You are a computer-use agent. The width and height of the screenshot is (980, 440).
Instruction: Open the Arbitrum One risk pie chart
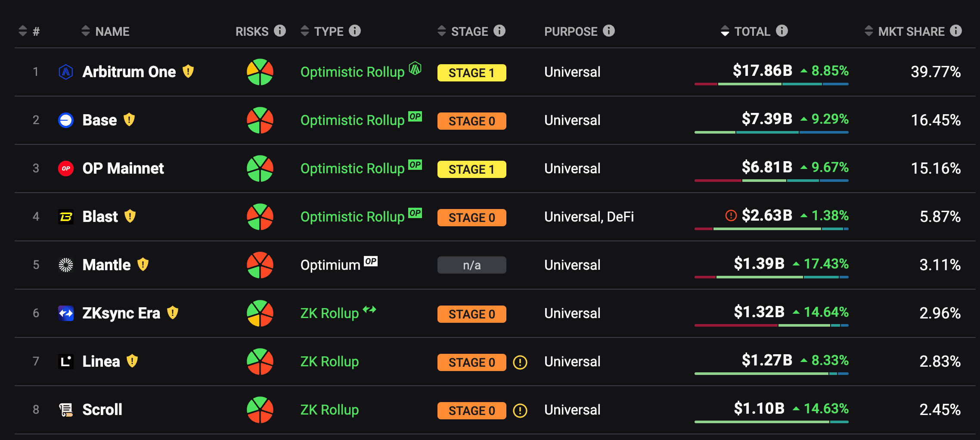260,72
